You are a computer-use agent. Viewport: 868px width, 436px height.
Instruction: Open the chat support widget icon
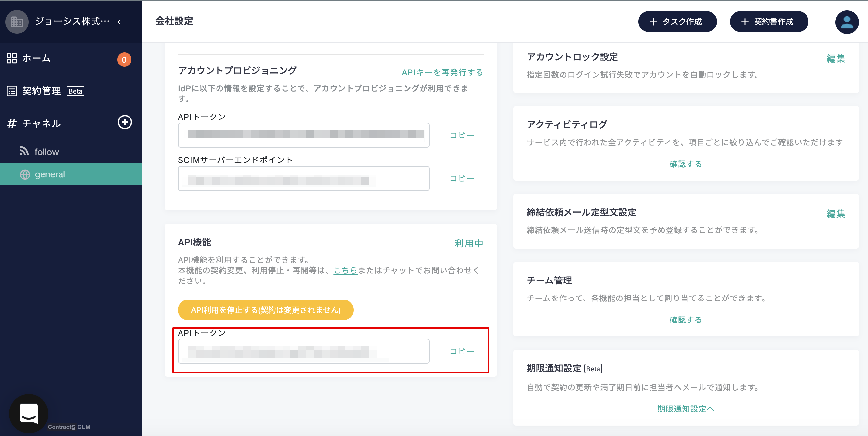coord(29,413)
